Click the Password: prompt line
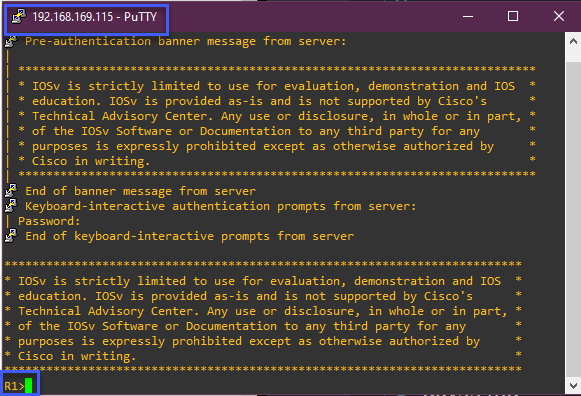The height and width of the screenshot is (396, 581). point(49,221)
